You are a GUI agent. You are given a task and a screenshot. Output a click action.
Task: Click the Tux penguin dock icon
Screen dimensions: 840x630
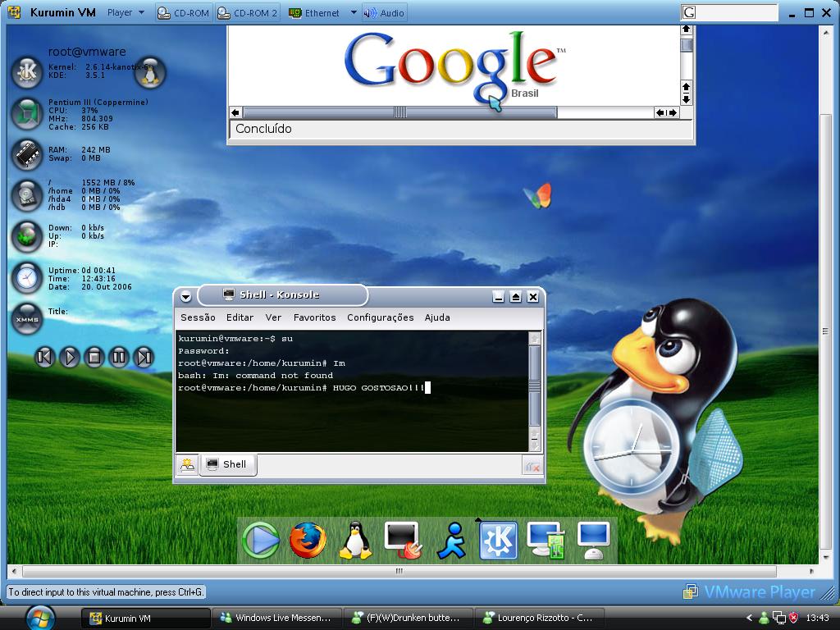tap(355, 540)
